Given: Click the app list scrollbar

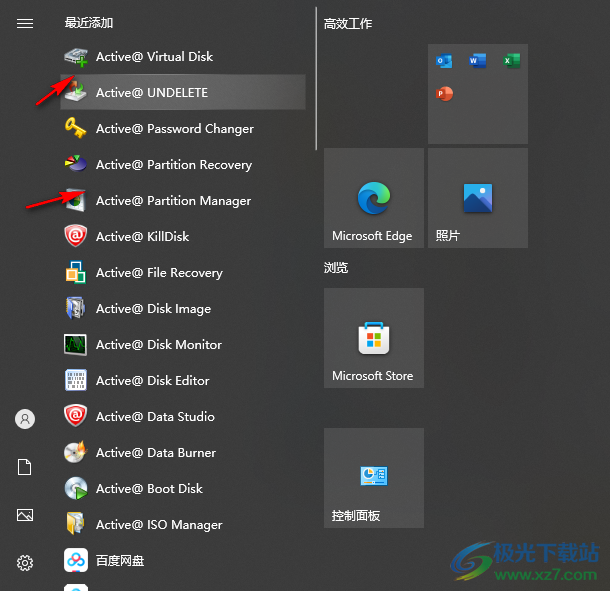Looking at the screenshot, I should click(316, 78).
